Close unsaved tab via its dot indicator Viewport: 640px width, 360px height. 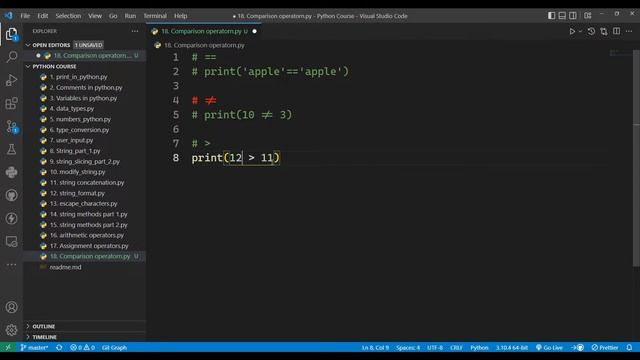[x=254, y=31]
